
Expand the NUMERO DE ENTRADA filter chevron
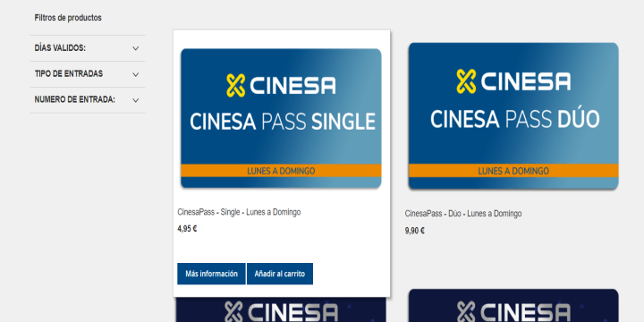(136, 100)
